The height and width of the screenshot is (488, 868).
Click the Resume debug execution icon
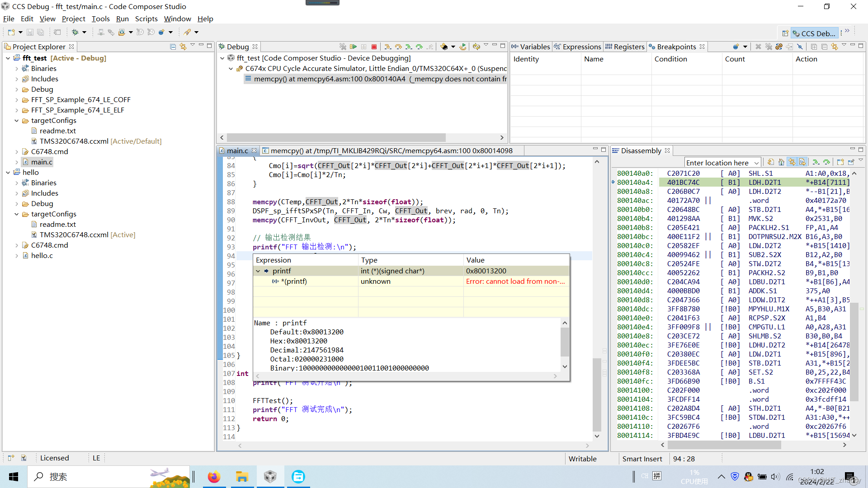354,47
